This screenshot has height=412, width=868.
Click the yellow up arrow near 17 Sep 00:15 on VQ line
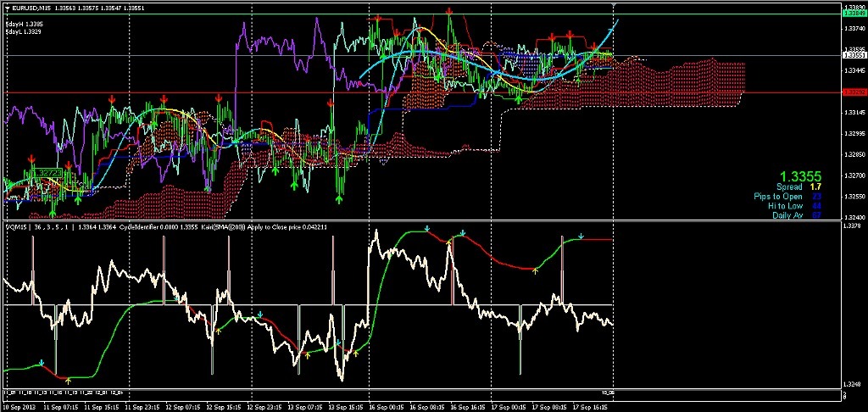coord(536,270)
